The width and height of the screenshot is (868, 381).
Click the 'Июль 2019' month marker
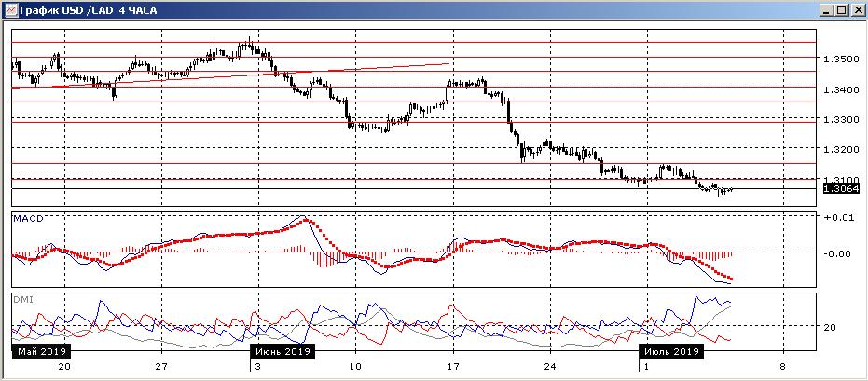pyautogui.click(x=671, y=352)
